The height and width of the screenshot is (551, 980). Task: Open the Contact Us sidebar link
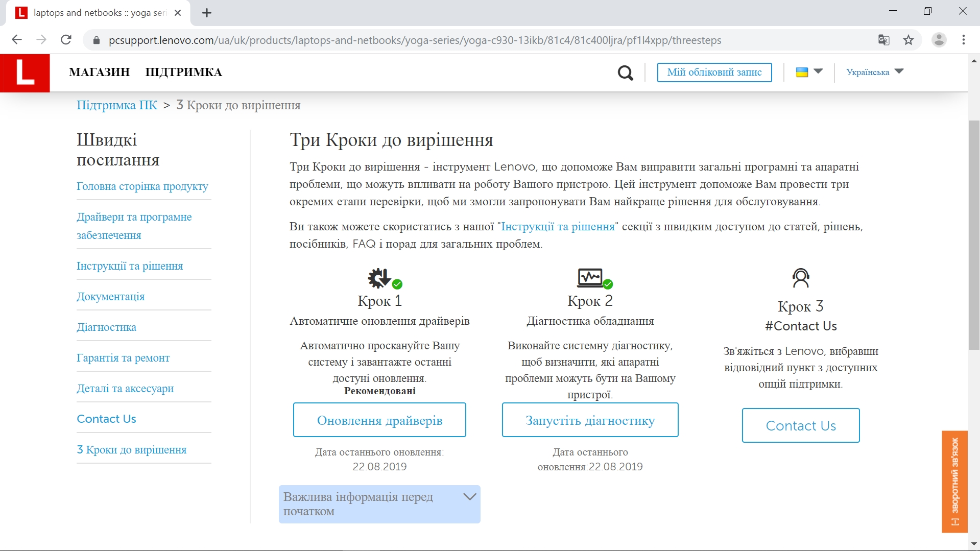(x=106, y=419)
